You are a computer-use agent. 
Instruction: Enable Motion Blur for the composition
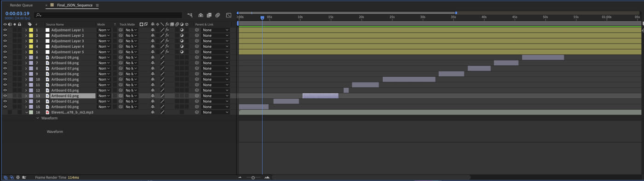tap(218, 15)
